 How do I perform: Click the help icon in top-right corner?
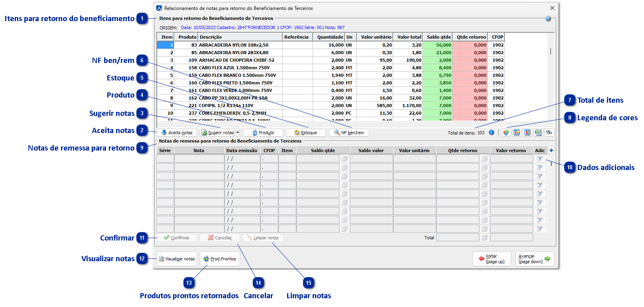click(548, 19)
